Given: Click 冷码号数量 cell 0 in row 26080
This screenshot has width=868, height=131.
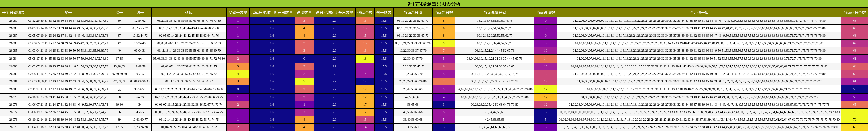Looking at the screenshot, I should (x=238, y=89).
